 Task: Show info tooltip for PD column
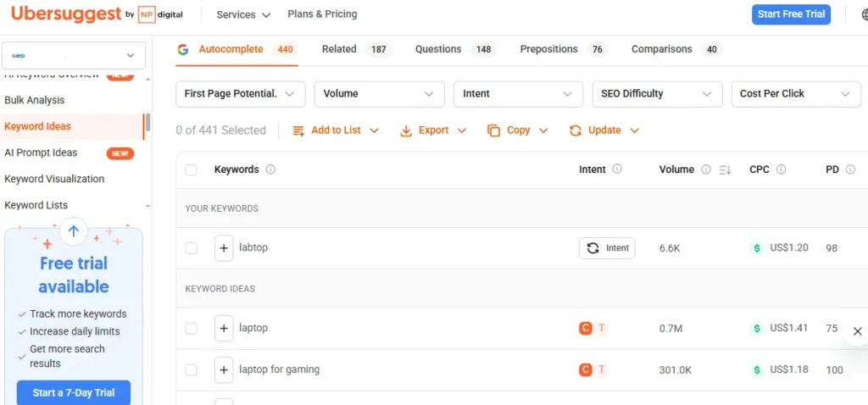click(851, 169)
